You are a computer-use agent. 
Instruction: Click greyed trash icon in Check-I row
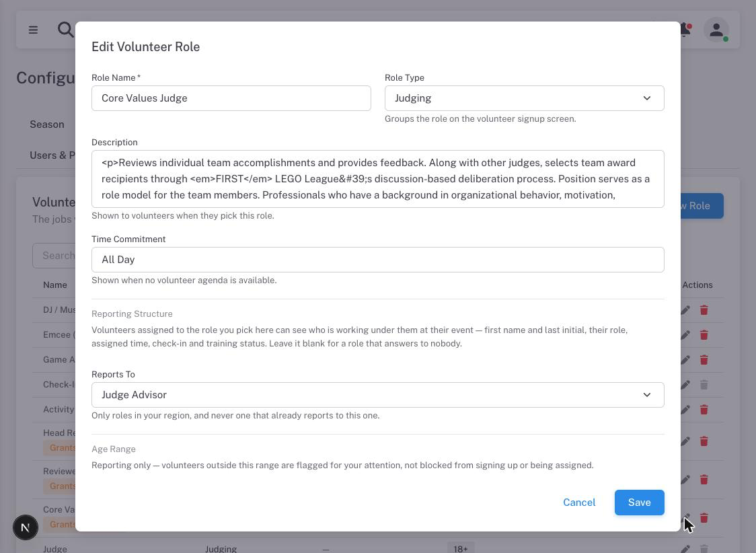pyautogui.click(x=704, y=385)
